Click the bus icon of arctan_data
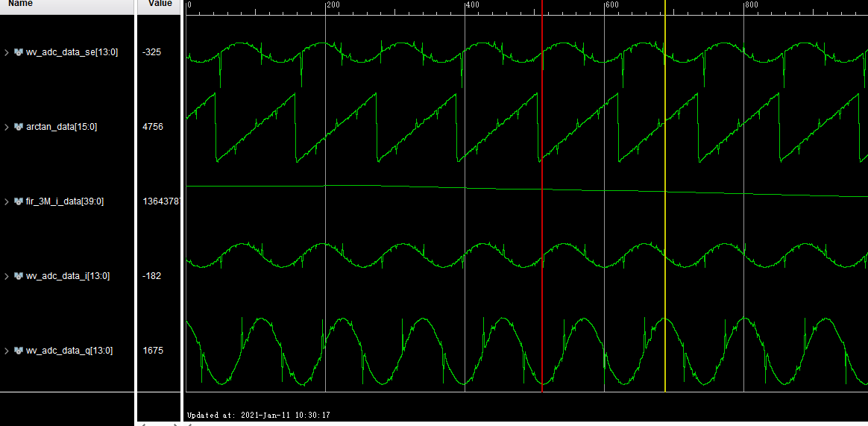Screen dimensions: 868x426 18,127
